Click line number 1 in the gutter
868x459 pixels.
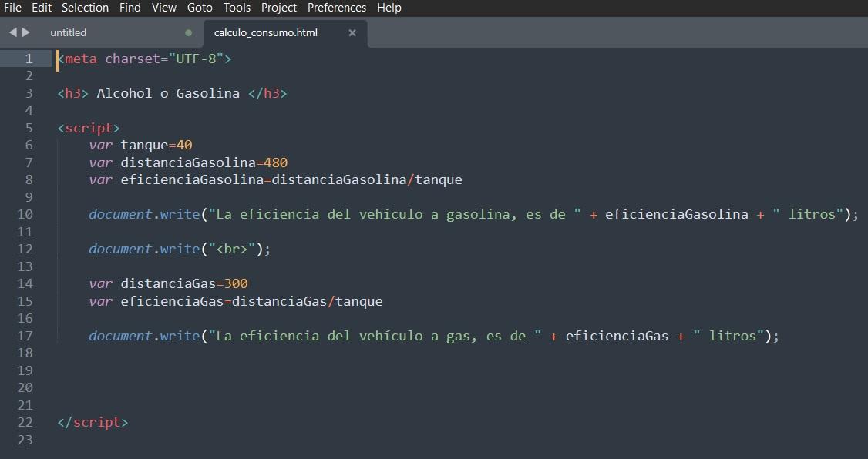pyautogui.click(x=29, y=59)
